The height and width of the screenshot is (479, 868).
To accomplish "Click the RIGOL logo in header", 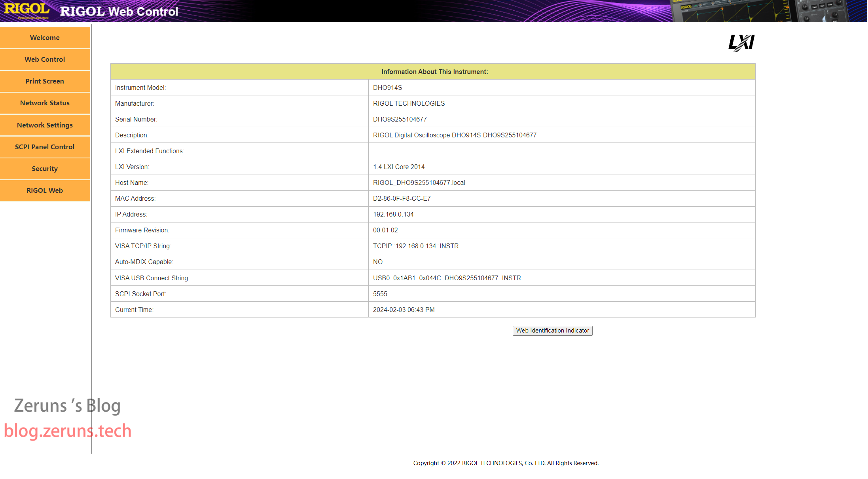I will tap(27, 10).
